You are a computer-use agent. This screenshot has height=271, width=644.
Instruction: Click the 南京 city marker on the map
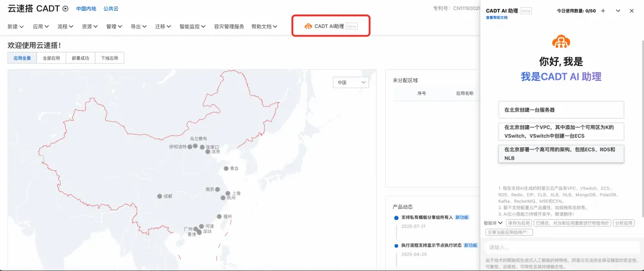click(x=218, y=189)
